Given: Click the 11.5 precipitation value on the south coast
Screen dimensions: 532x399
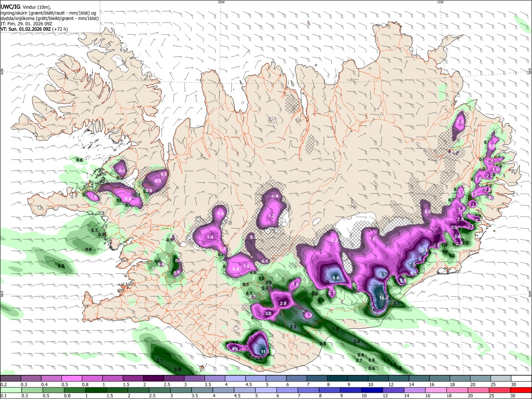Looking at the screenshot, I should pyautogui.click(x=265, y=352).
